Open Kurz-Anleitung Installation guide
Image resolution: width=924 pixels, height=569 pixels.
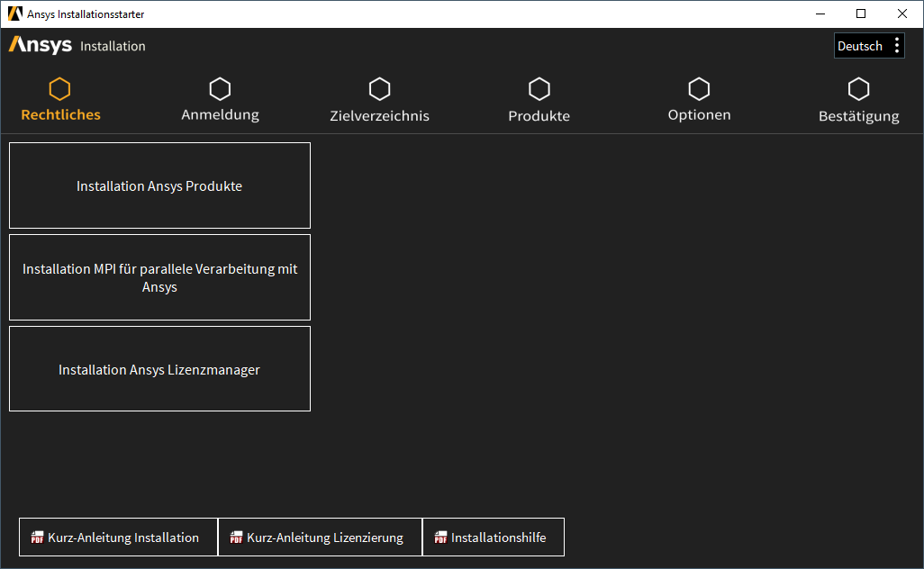pos(119,537)
